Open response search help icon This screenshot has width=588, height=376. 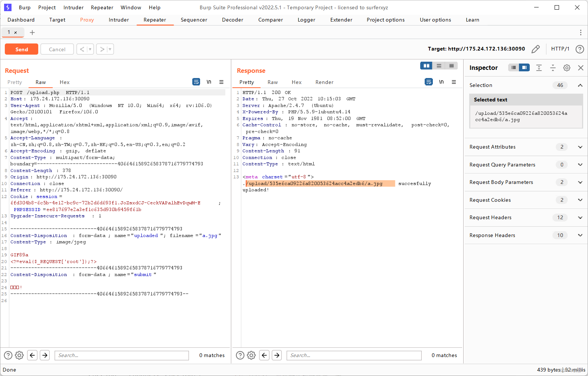(240, 355)
